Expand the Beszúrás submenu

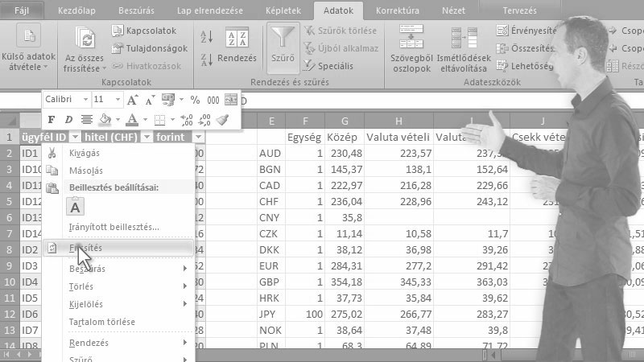pos(118,269)
